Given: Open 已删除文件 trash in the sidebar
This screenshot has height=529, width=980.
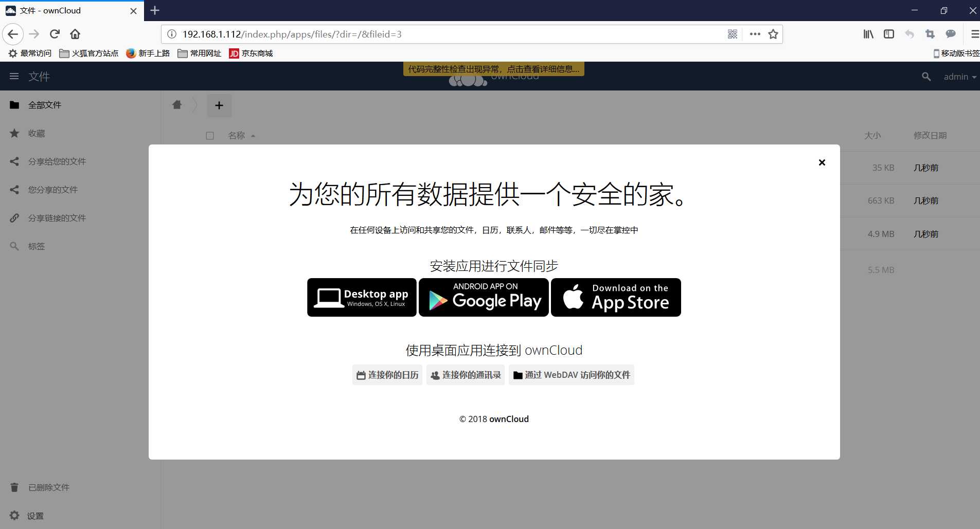Looking at the screenshot, I should pyautogui.click(x=80, y=487).
